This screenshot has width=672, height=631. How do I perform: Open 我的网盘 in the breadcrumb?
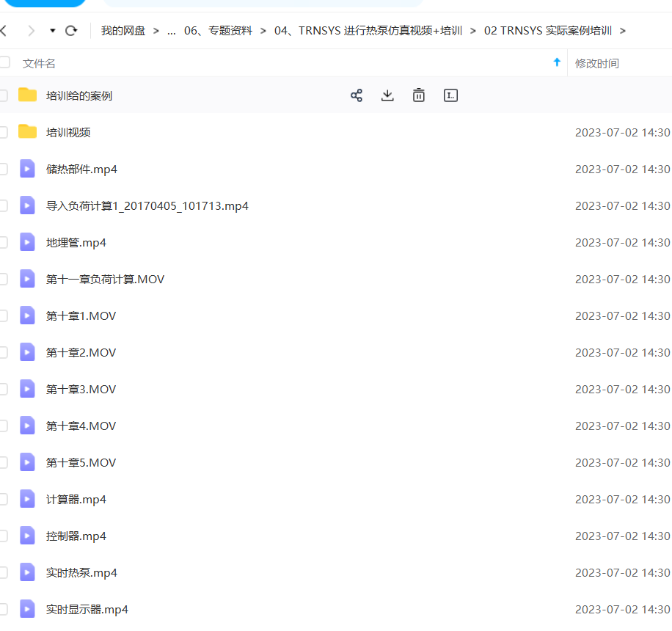123,31
